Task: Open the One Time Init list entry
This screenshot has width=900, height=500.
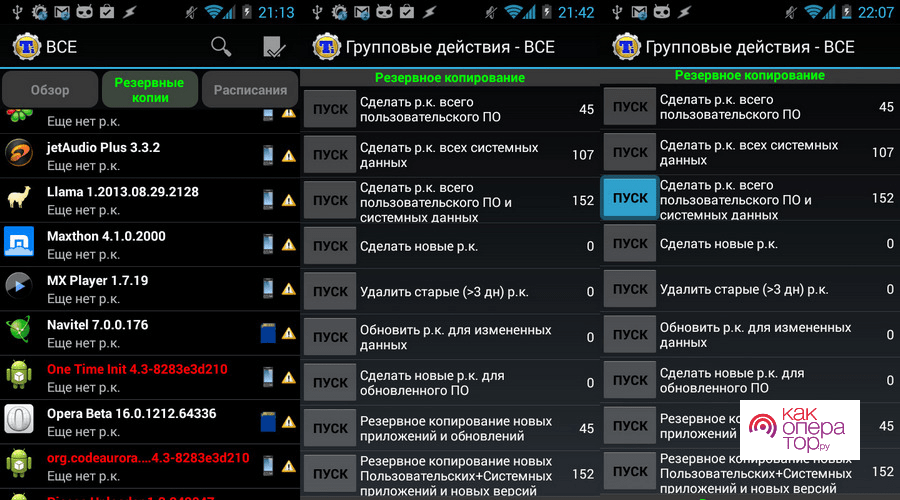Action: (137, 377)
